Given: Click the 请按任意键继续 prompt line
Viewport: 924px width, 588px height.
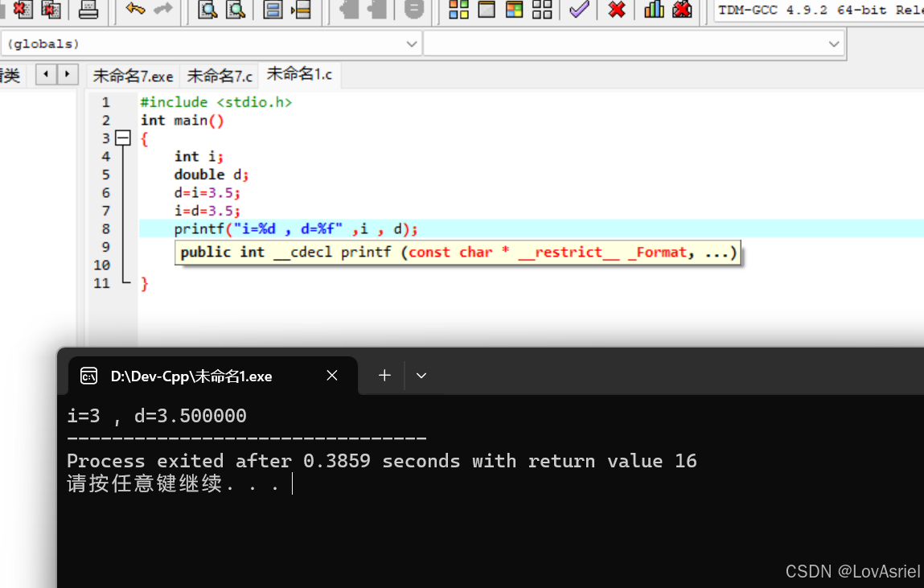Looking at the screenshot, I should coord(173,483).
